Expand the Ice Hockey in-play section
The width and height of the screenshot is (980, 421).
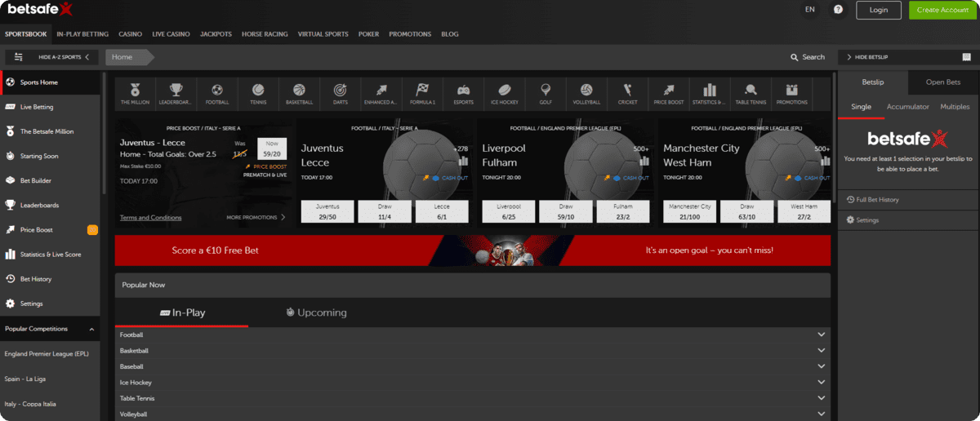pos(473,383)
